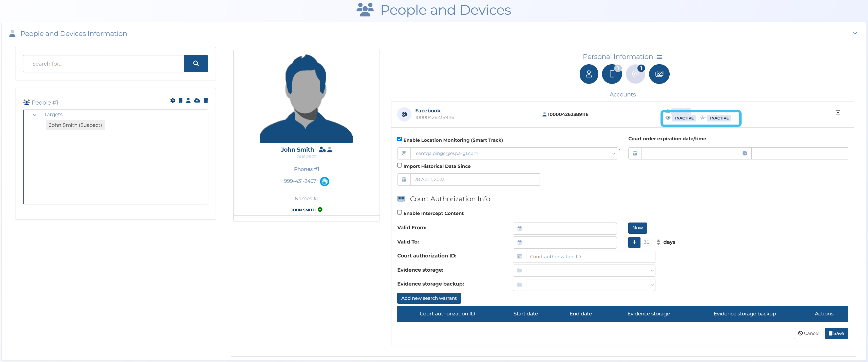Screen dimensions: 868x362
Task: Click the Court authorization ID field
Action: click(590, 257)
